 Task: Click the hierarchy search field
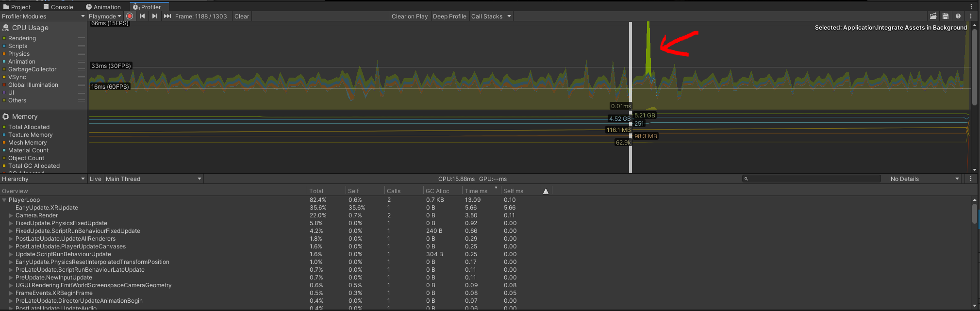coord(812,179)
